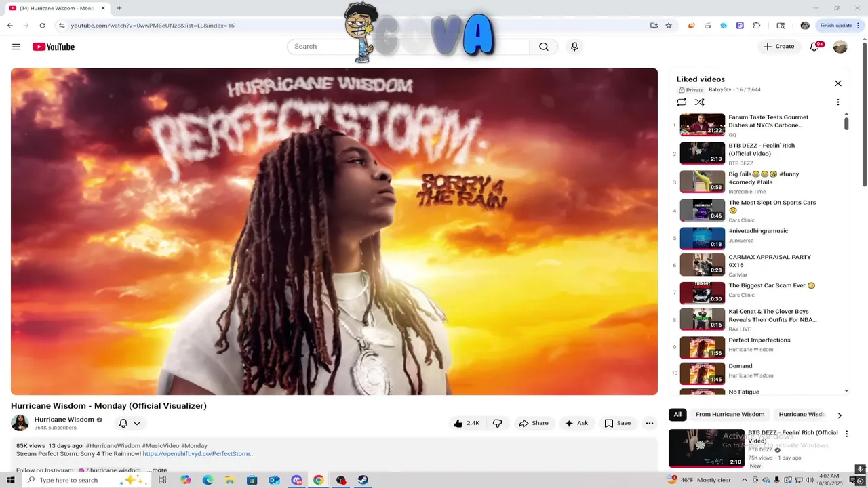Viewport: 868px width, 488px height.
Task: Open YouTube notifications bell
Action: [x=815, y=47]
